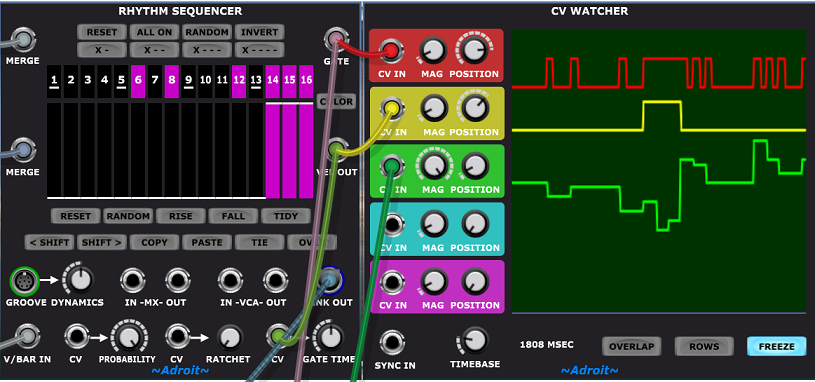The height and width of the screenshot is (382, 815).
Task: Turn off the FREEZE button
Action: coord(777,346)
